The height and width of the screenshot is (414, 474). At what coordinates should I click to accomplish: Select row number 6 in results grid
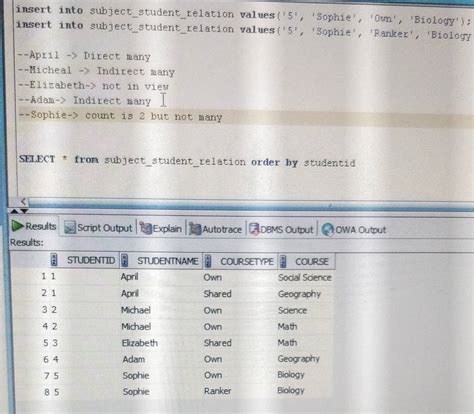pos(46,359)
